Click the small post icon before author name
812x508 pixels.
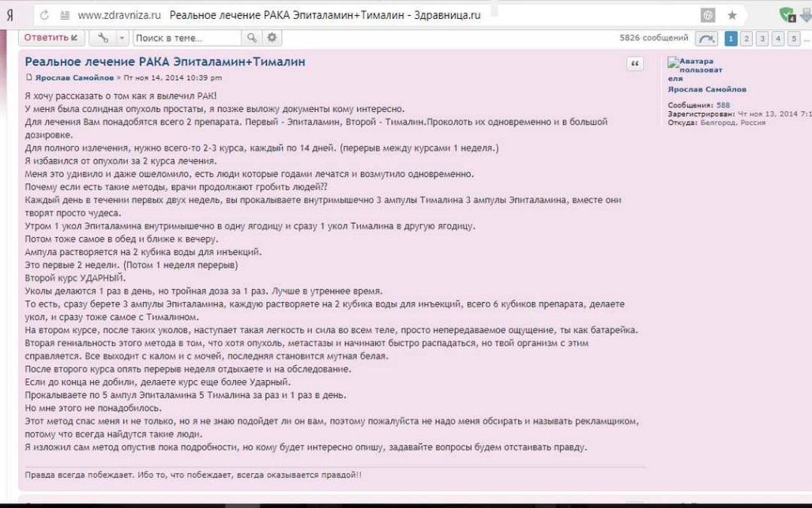coord(29,77)
